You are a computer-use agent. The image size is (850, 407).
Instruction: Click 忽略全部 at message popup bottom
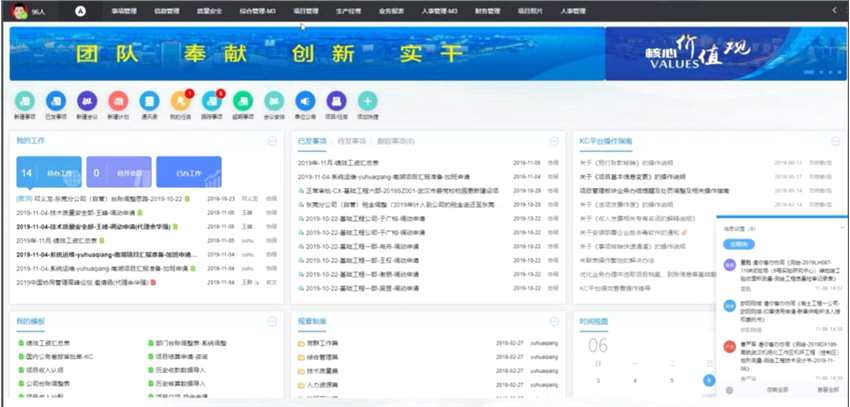click(777, 390)
